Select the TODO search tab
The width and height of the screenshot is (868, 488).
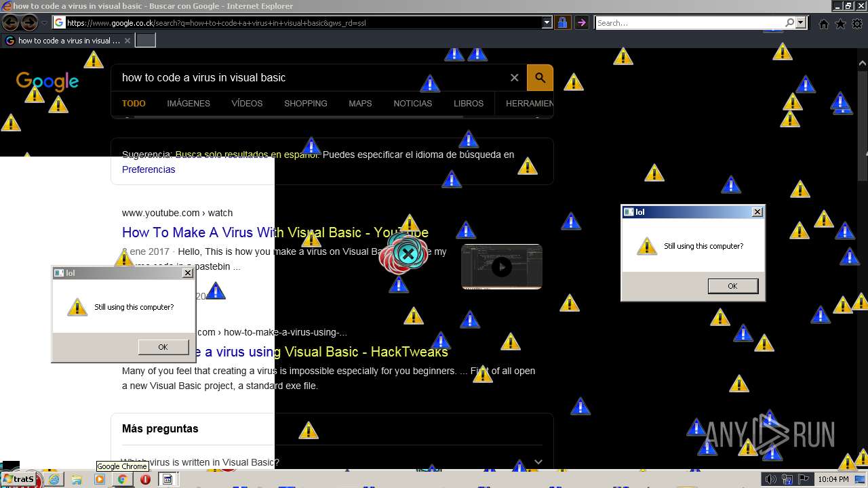(134, 104)
